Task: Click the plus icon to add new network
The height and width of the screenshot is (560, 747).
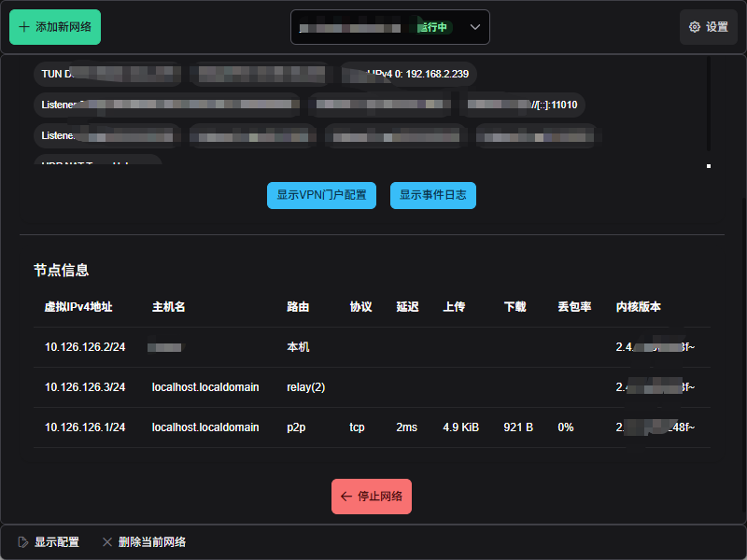Action: pos(24,27)
